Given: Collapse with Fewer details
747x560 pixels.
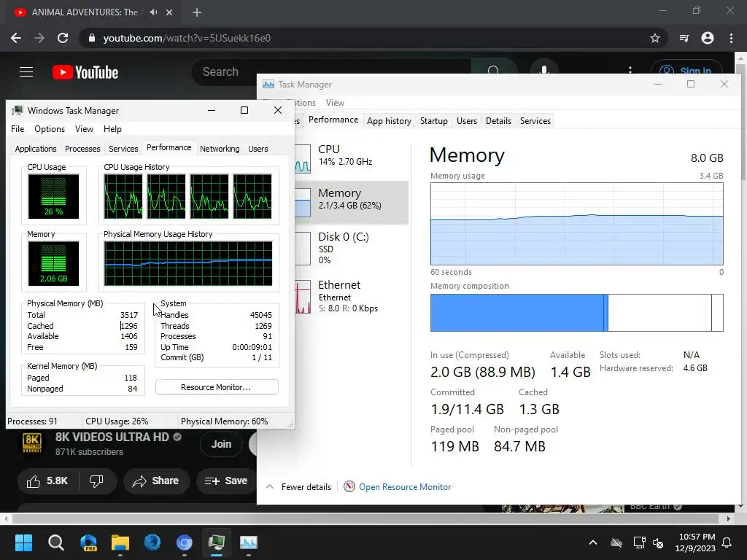Looking at the screenshot, I should click(x=298, y=486).
